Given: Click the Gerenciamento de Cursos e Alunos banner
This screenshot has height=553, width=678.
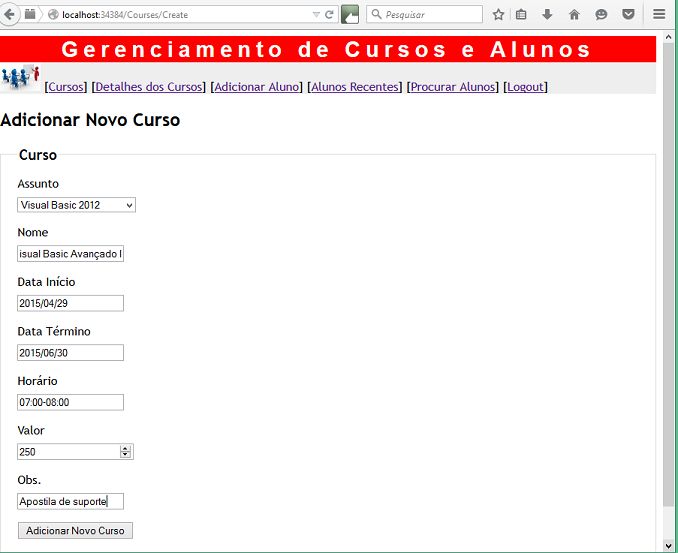Looking at the screenshot, I should pos(328,49).
